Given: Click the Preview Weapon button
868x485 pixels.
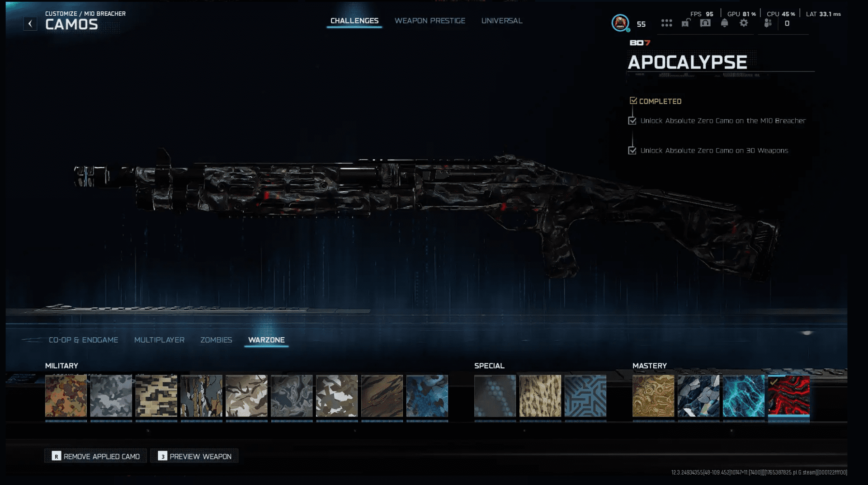Looking at the screenshot, I should click(195, 456).
